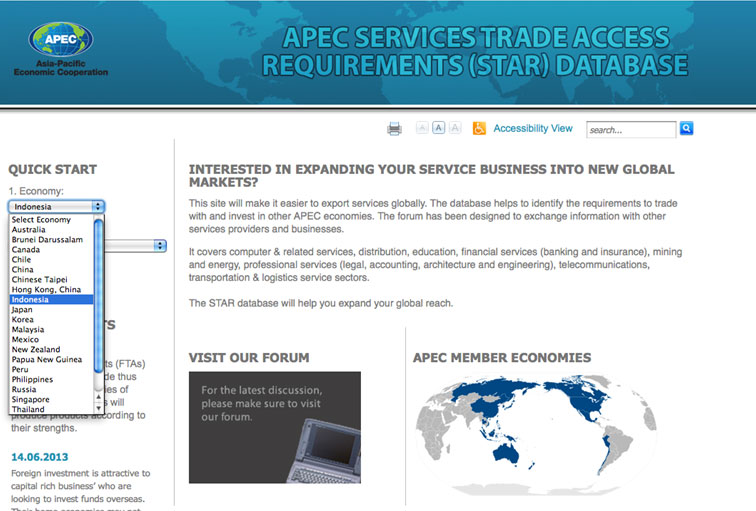This screenshot has height=511, width=756.
Task: Click the economy list scrollbar thumb
Action: (99, 296)
